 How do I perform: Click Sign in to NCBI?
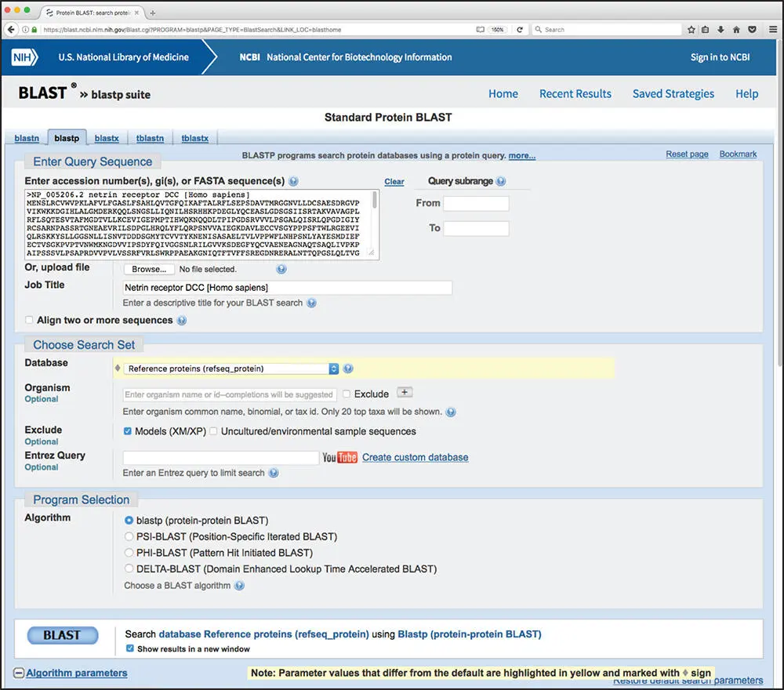pos(720,57)
